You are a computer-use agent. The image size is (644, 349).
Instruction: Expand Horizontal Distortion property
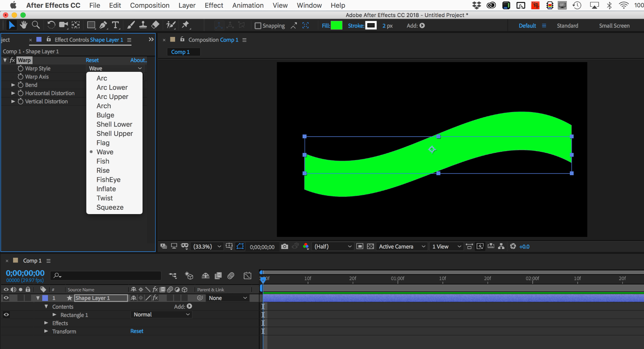coord(13,93)
